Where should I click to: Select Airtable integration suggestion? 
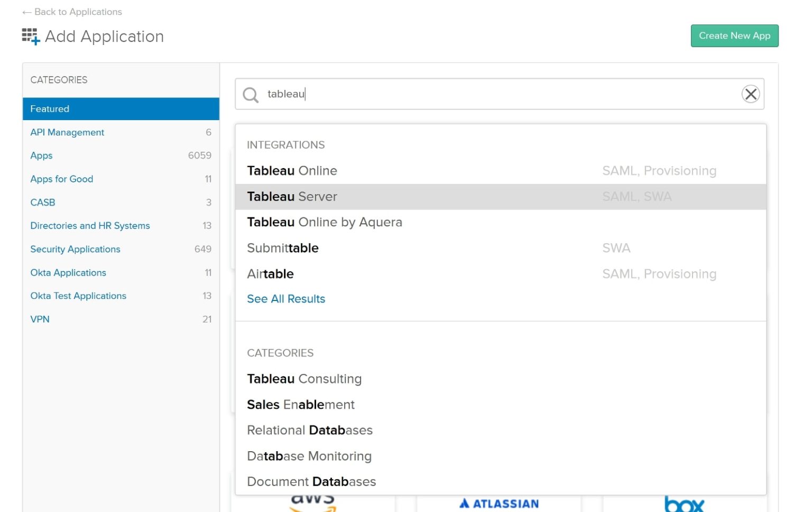[x=270, y=274]
